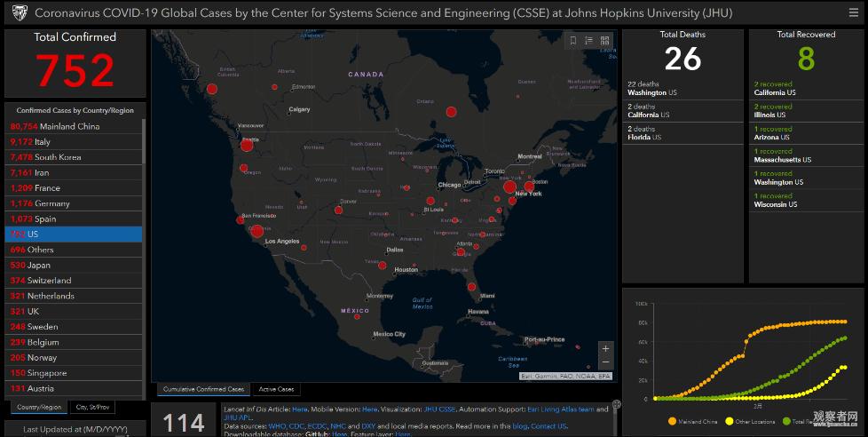Zoom out with the map minus button
Image resolution: width=868 pixels, height=437 pixels.
pyautogui.click(x=605, y=362)
